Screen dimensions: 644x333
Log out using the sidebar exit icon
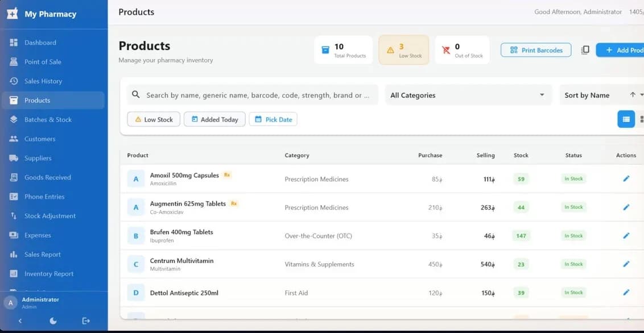click(86, 320)
